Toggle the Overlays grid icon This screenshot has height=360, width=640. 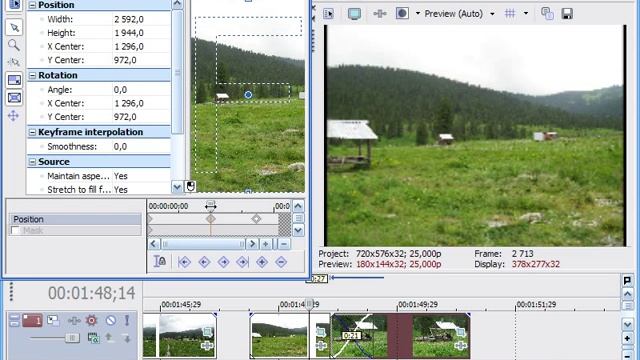pyautogui.click(x=510, y=14)
